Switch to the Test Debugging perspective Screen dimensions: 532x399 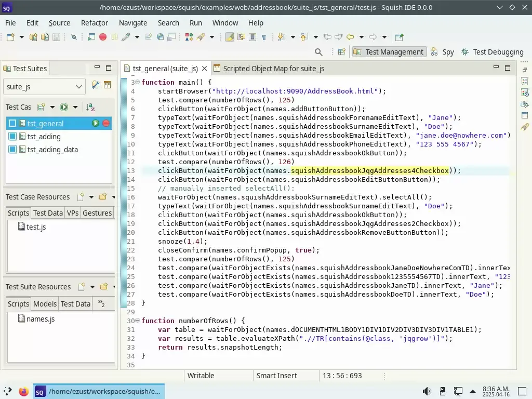coord(493,52)
